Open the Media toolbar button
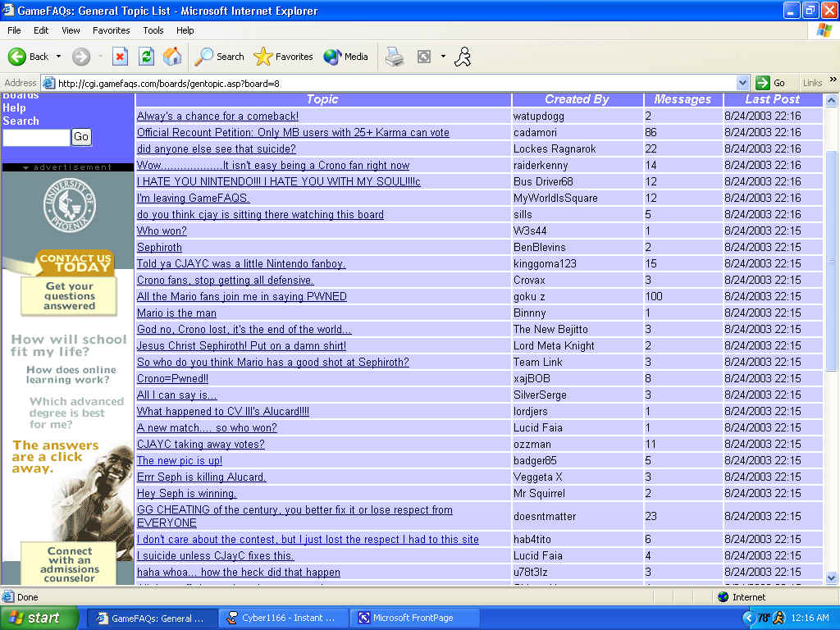The height and width of the screenshot is (630, 840). click(x=345, y=57)
